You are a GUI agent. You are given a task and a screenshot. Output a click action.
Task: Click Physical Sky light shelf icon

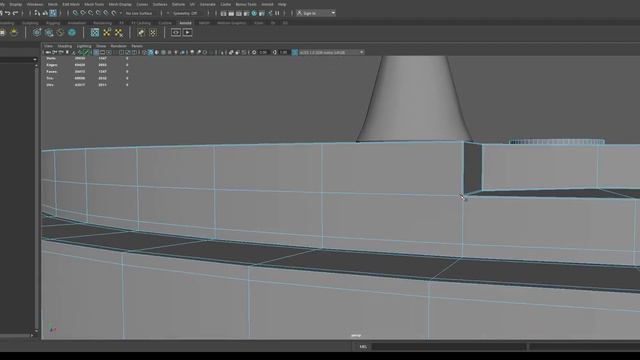[x=14, y=32]
